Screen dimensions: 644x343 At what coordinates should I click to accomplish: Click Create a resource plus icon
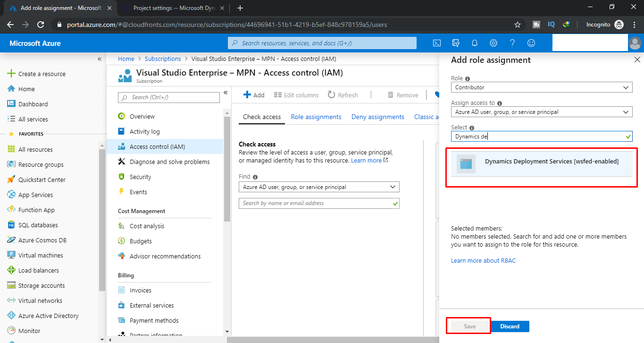11,74
